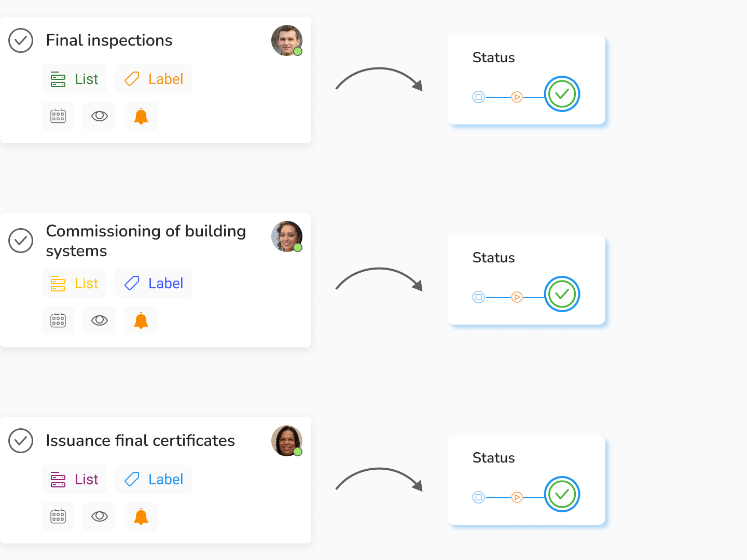Toggle watch eye on Final inspections
The height and width of the screenshot is (560, 747).
(x=100, y=116)
